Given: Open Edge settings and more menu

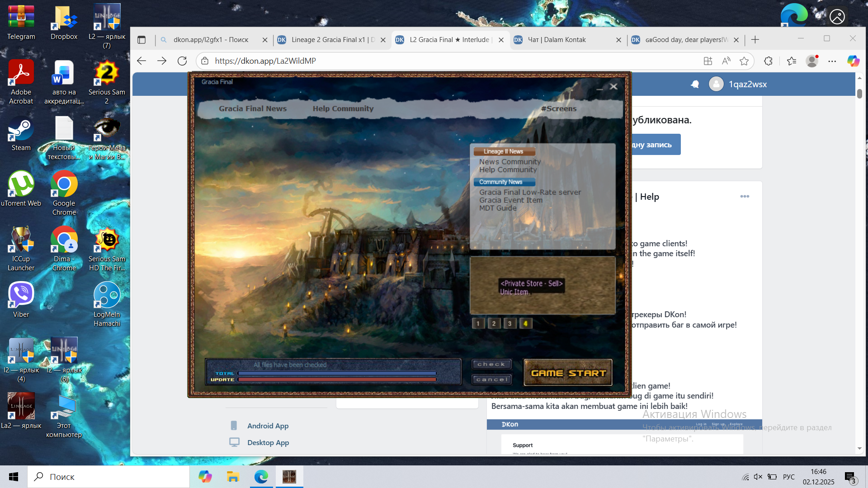Looking at the screenshot, I should [x=832, y=61].
